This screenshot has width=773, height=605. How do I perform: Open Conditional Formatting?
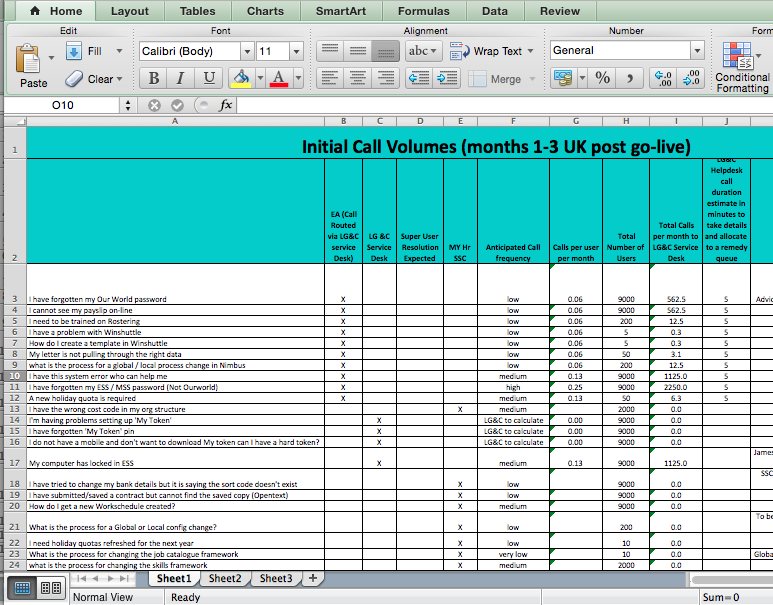tap(742, 68)
